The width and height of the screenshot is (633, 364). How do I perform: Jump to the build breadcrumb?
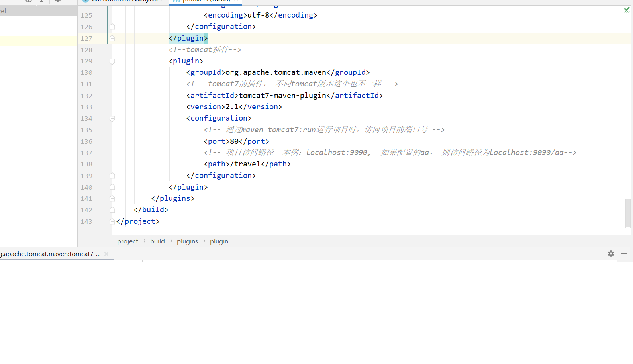click(x=157, y=241)
